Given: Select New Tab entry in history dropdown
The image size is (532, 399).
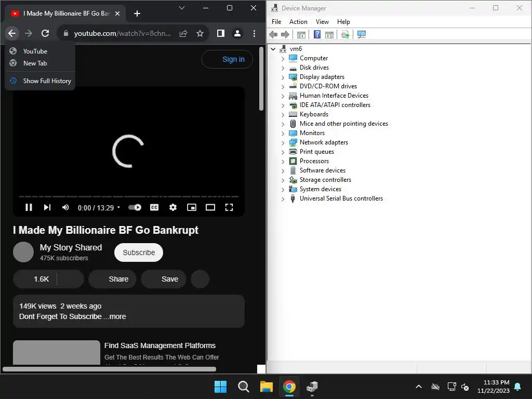Looking at the screenshot, I should (40, 63).
